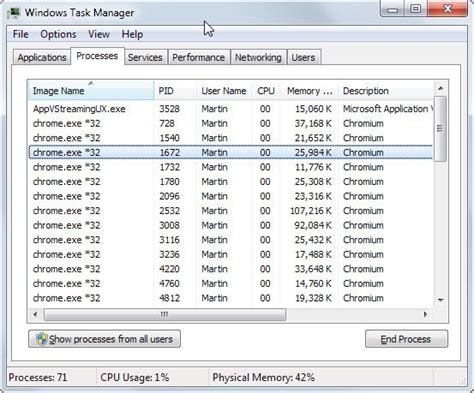Select chrome.exe process with PID 3236
The height and width of the screenshot is (393, 474).
(x=231, y=254)
